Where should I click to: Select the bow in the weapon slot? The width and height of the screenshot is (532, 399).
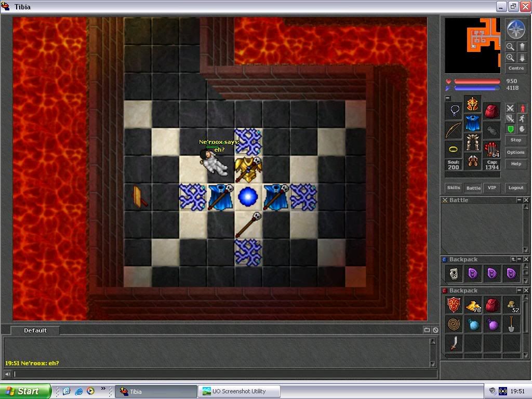click(x=454, y=130)
